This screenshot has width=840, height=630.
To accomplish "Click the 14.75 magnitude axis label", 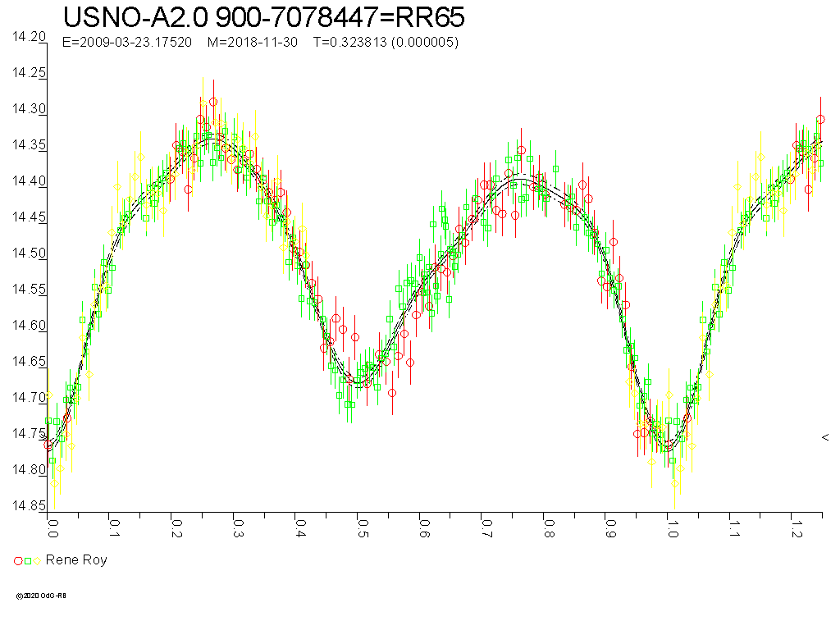I will pyautogui.click(x=30, y=433).
